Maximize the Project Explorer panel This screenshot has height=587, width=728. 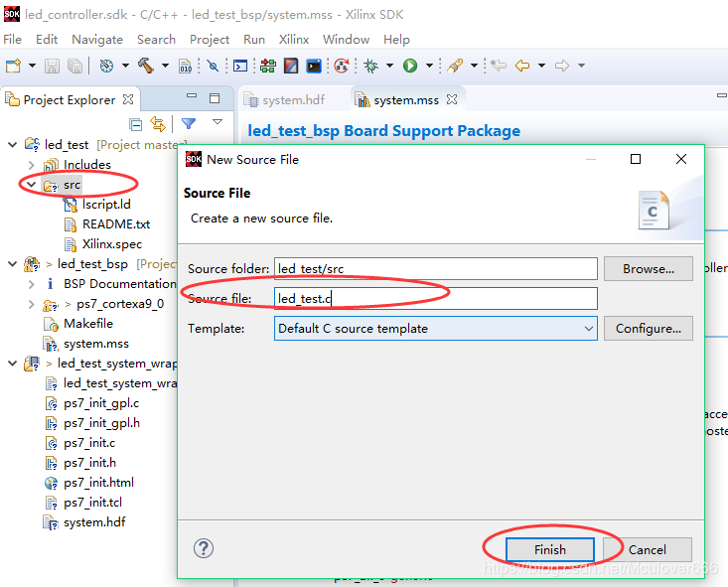[x=215, y=98]
